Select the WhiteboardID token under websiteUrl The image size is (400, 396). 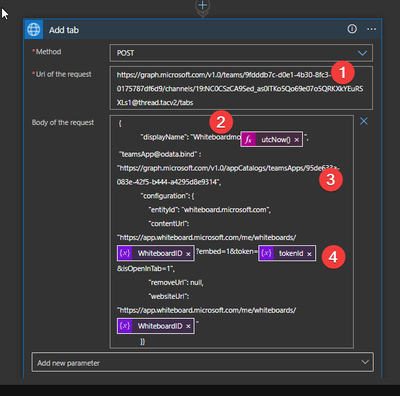(156, 326)
